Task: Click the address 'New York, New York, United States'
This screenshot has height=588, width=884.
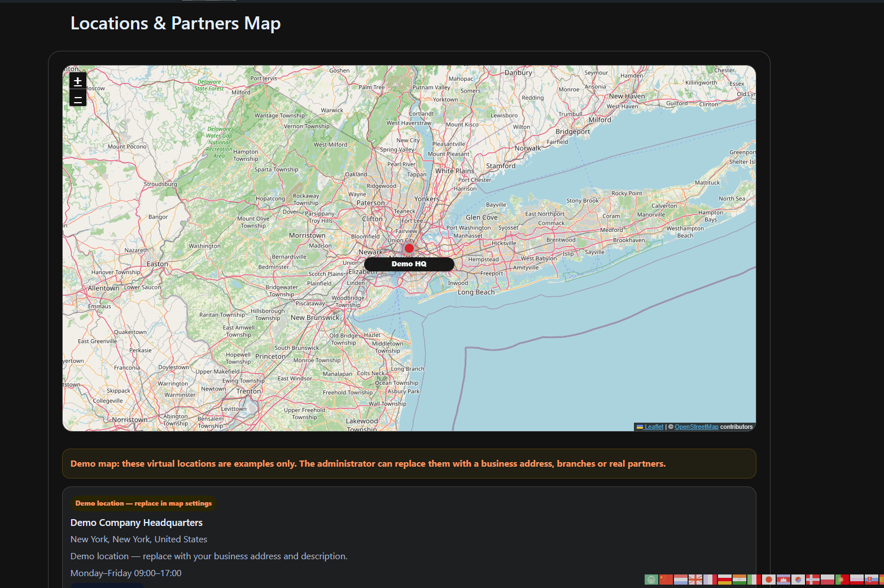Action: 139,539
